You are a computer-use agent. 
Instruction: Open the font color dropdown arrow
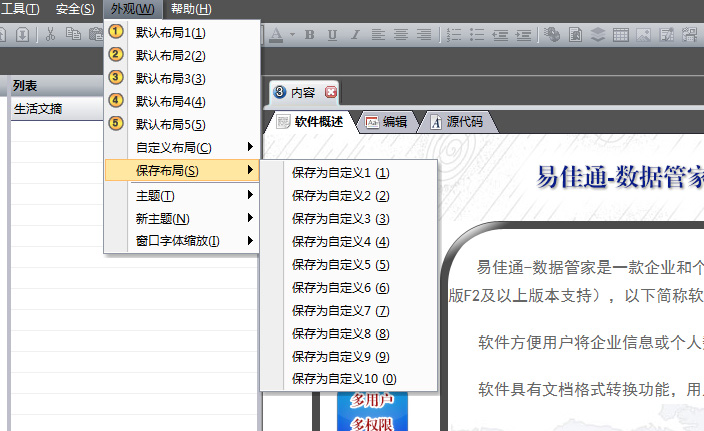(291, 35)
